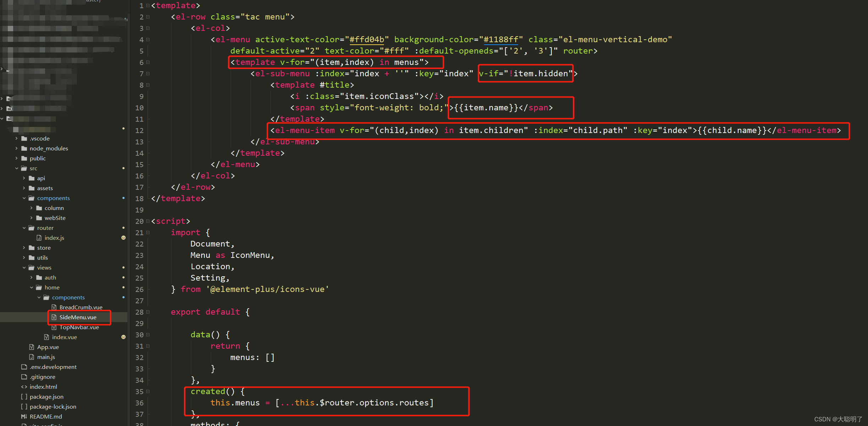Click the Vue icon beside TopNavbar.vue
Image resolution: width=868 pixels, height=426 pixels.
54,327
